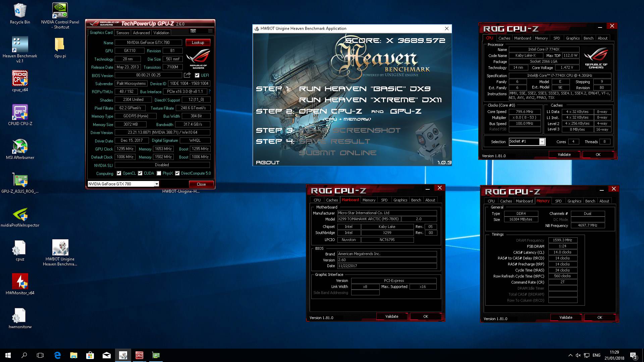Open the notification center icon

pyautogui.click(x=633, y=355)
